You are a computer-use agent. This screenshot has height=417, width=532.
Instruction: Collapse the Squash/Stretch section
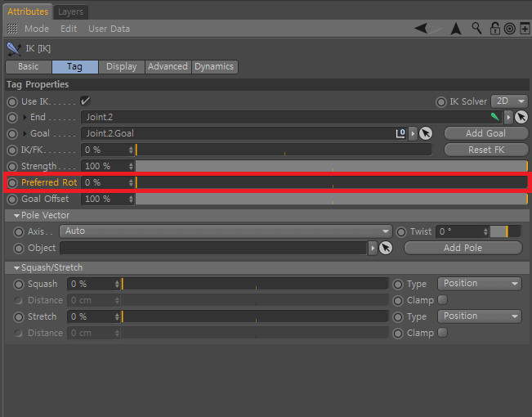click(x=16, y=268)
